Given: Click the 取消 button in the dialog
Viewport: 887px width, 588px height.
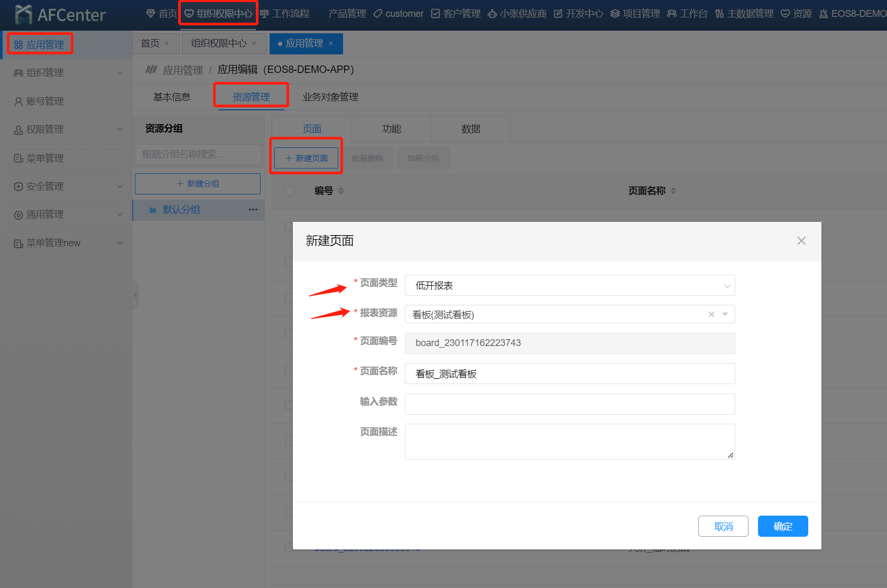Looking at the screenshot, I should point(723,526).
